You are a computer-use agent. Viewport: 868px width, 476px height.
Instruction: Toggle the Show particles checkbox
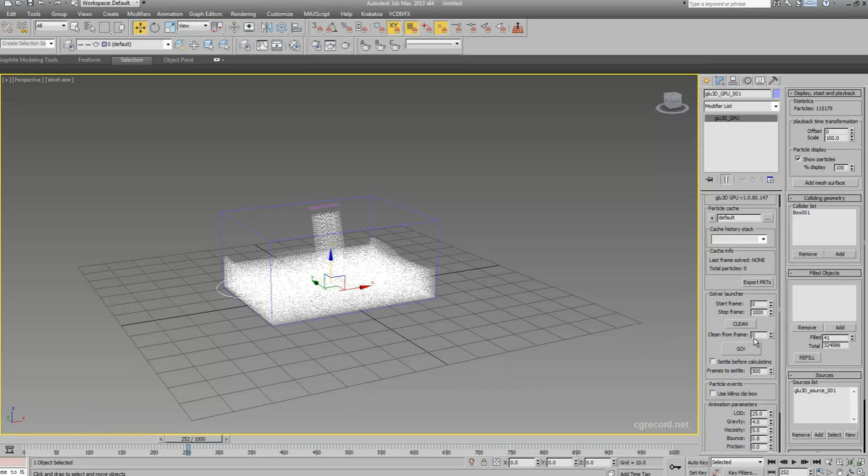pyautogui.click(x=798, y=159)
